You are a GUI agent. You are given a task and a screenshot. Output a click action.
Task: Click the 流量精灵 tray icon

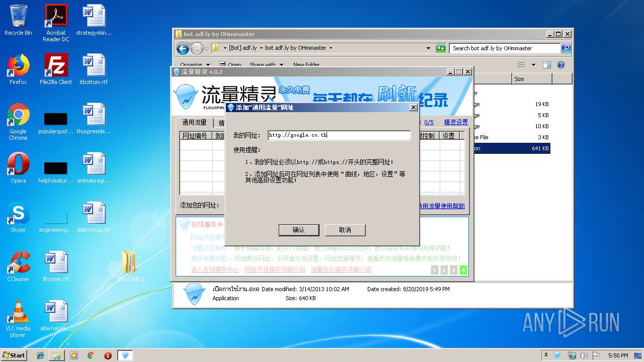point(557,355)
